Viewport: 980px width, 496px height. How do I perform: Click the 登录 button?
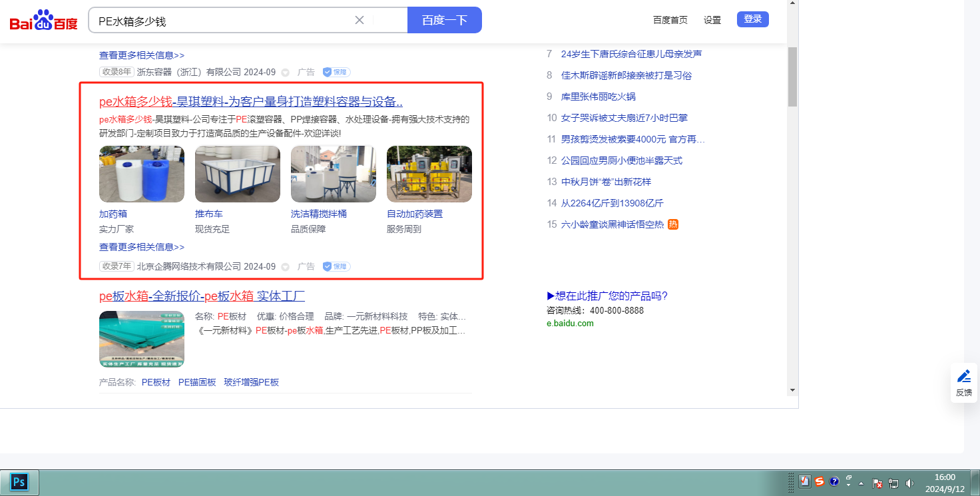753,19
